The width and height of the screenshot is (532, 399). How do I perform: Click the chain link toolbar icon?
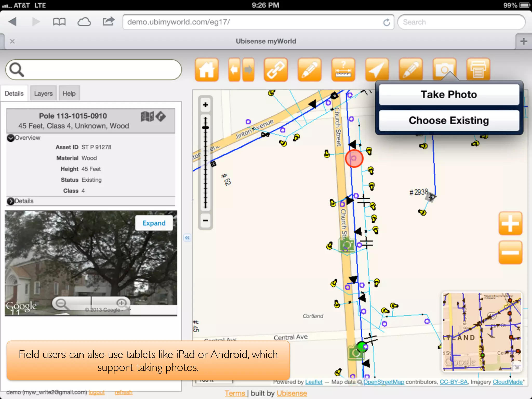click(276, 70)
